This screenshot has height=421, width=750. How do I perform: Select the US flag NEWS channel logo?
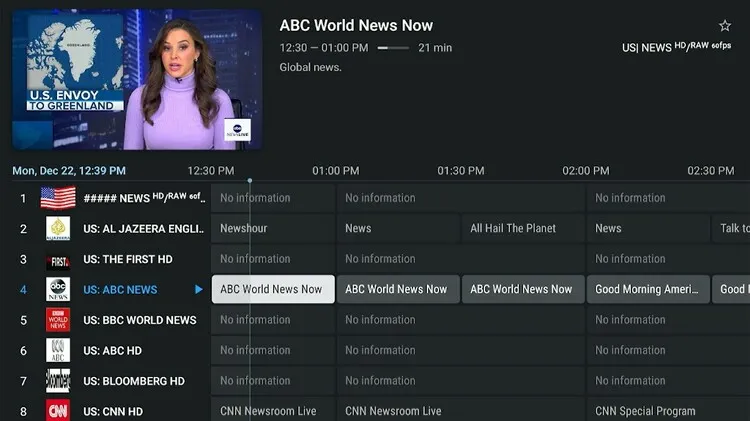click(x=58, y=198)
